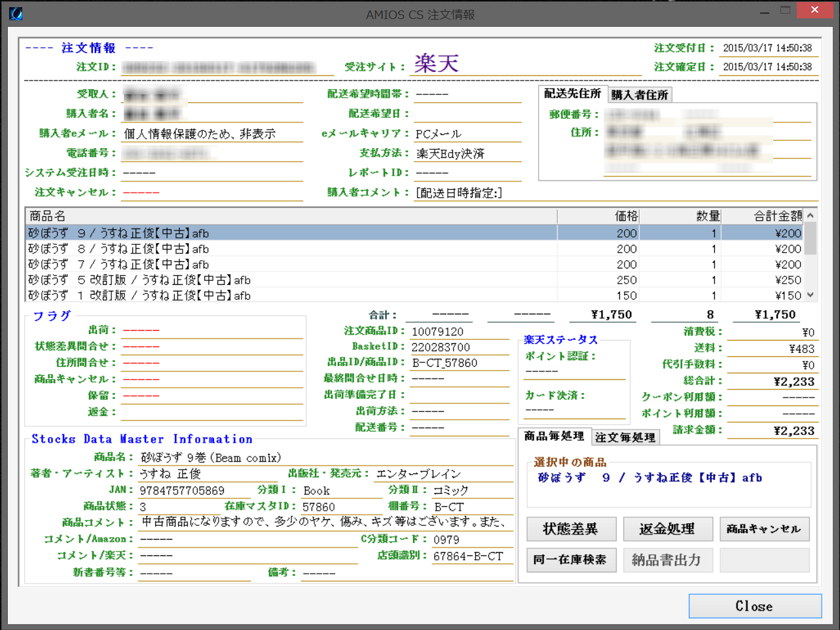Click the 出版社 field エンターブレイン
Viewport: 840px width, 630px height.
click(x=444, y=474)
